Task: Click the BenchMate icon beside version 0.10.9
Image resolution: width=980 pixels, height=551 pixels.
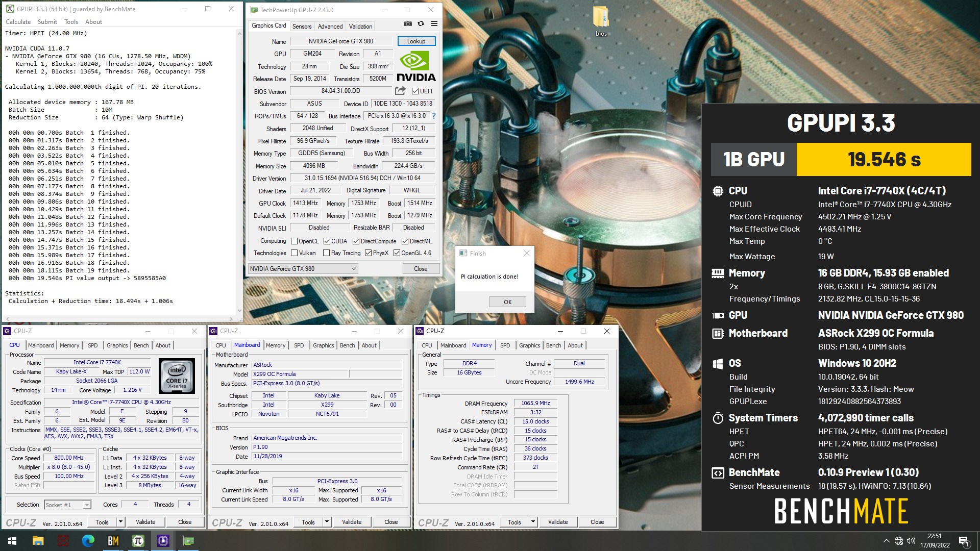Action: click(x=718, y=473)
